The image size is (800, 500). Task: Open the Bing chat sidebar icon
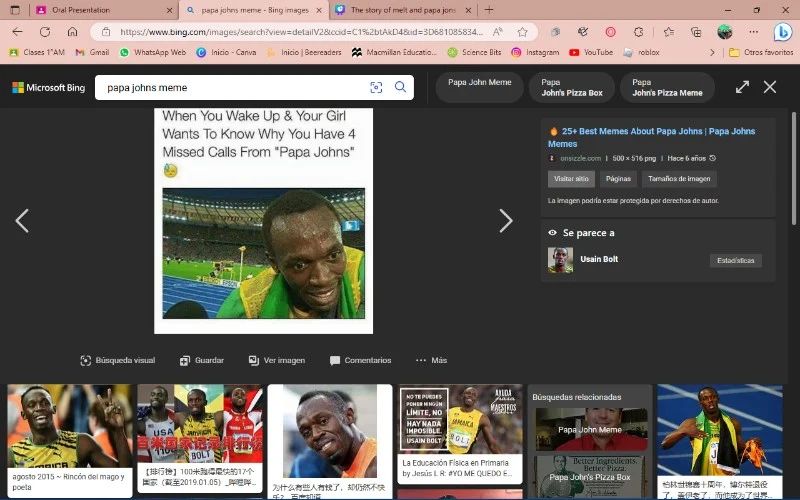(x=783, y=32)
